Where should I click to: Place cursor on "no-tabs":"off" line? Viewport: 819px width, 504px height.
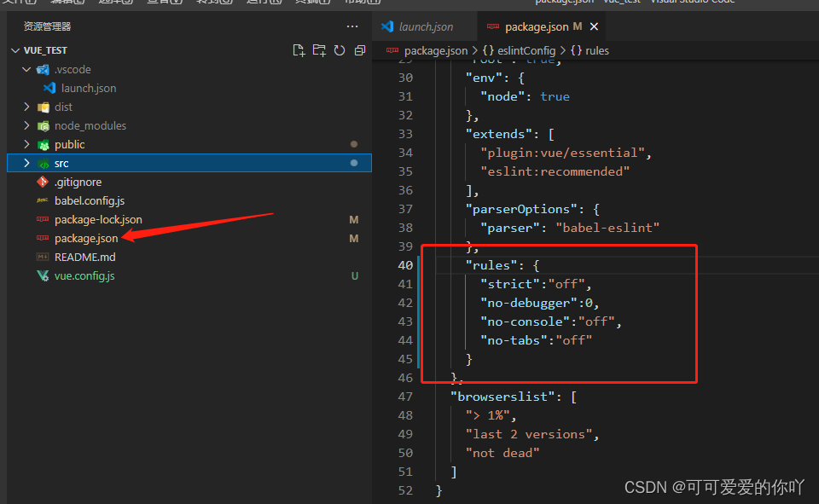(536, 340)
